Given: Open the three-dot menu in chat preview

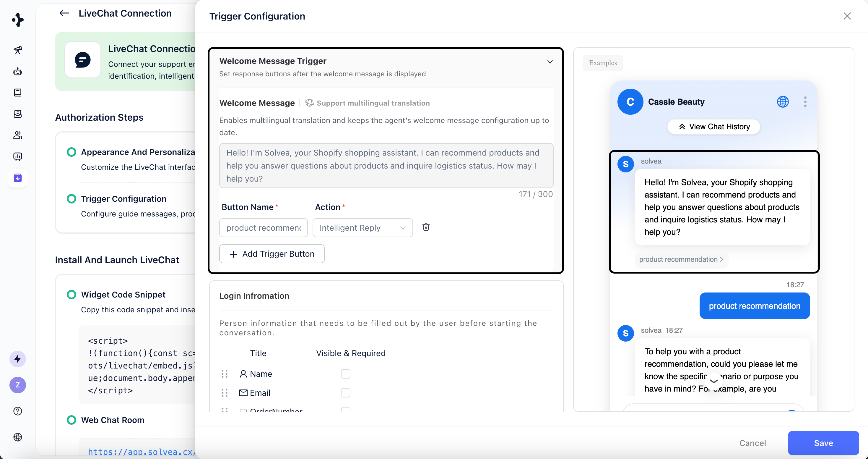Looking at the screenshot, I should pyautogui.click(x=805, y=102).
